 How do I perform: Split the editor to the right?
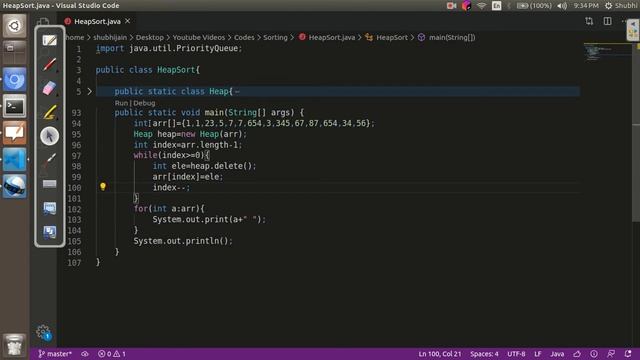607,21
